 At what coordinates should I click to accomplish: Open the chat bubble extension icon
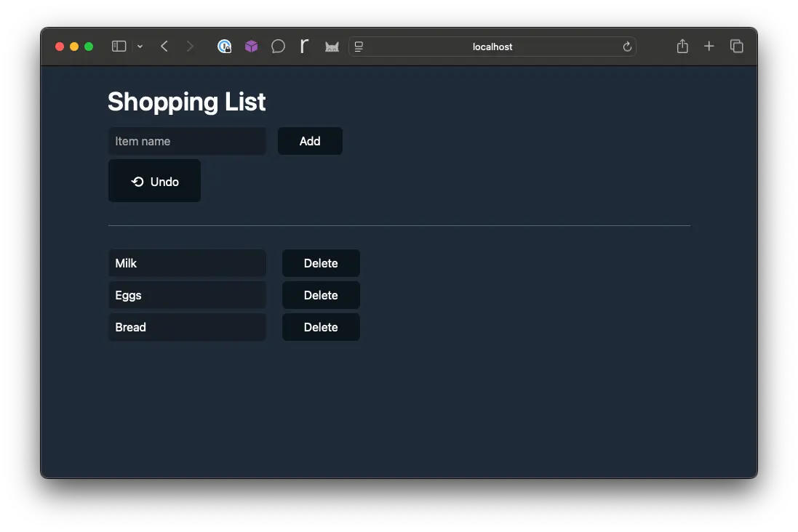point(279,46)
